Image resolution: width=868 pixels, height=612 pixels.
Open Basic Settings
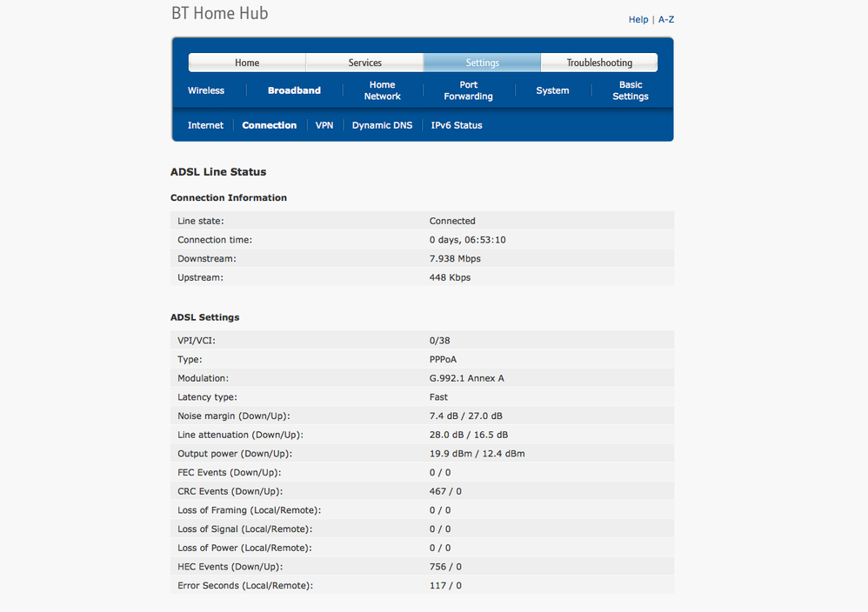(x=631, y=90)
